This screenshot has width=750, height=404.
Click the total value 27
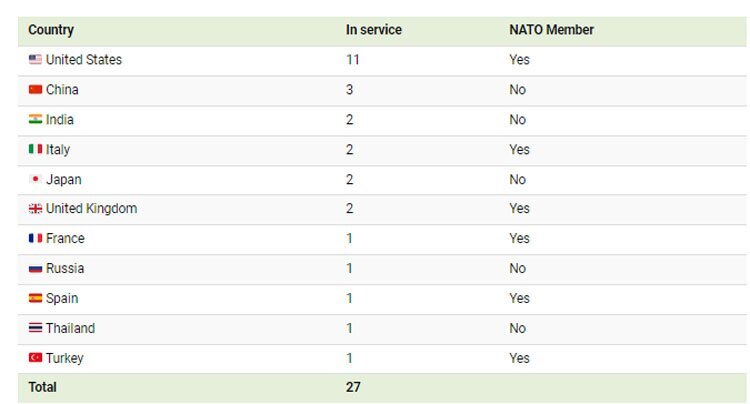[x=353, y=387]
